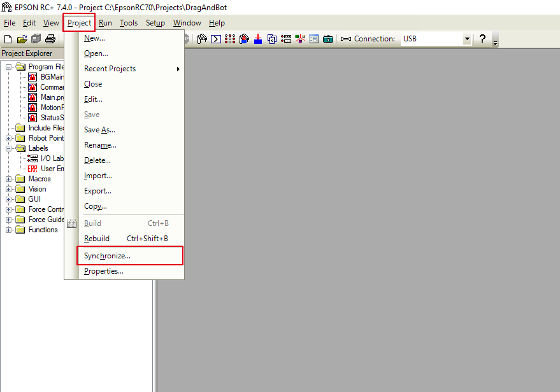Screen dimensions: 560x392
Task: Collapse the Labels tree node
Action: click(8, 148)
